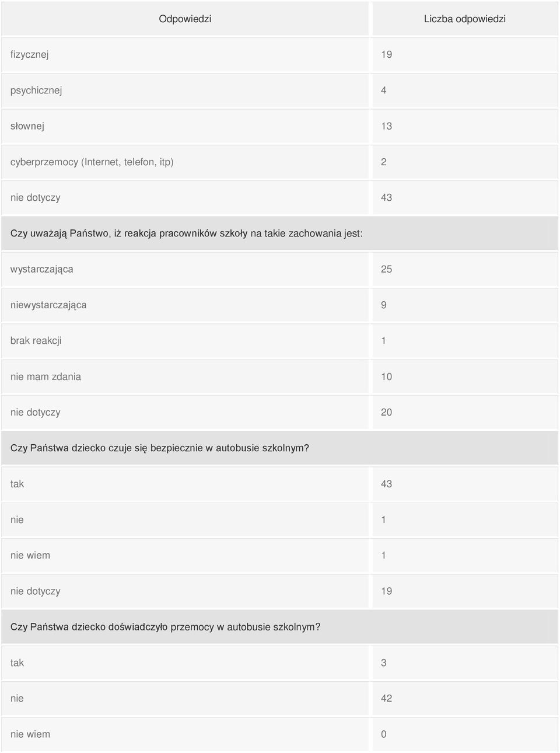
Task: Click 'cyberprzemocy (Internet, telefon, itp)' row
Action: [x=279, y=162]
